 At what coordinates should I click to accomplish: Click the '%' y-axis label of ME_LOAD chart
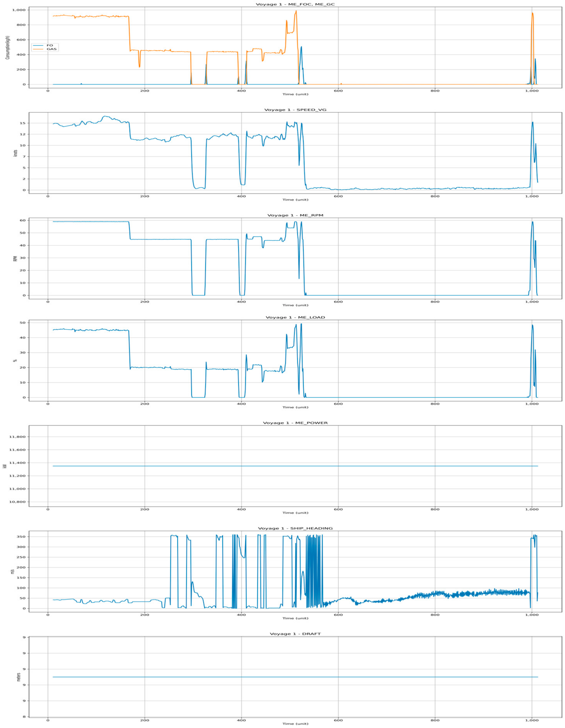click(x=15, y=361)
